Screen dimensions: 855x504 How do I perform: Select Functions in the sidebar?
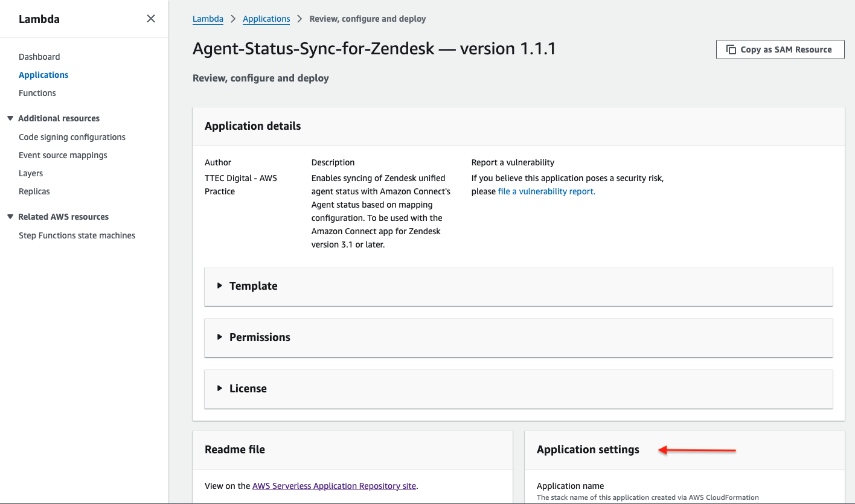[37, 92]
